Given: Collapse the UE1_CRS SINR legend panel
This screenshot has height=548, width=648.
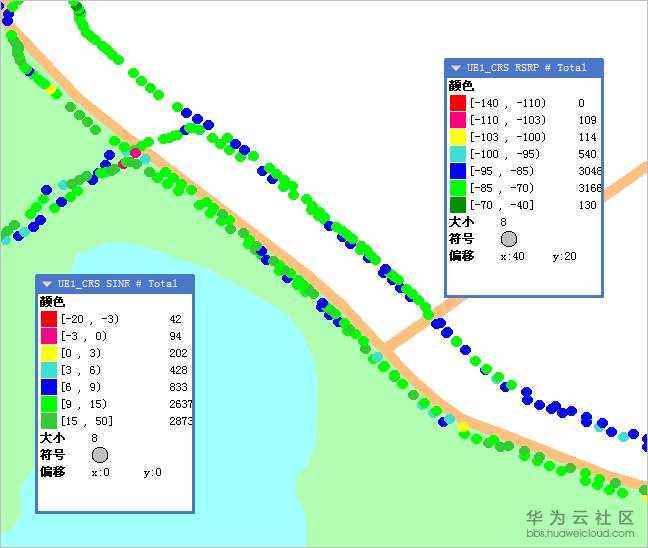Looking at the screenshot, I should click(x=47, y=284).
